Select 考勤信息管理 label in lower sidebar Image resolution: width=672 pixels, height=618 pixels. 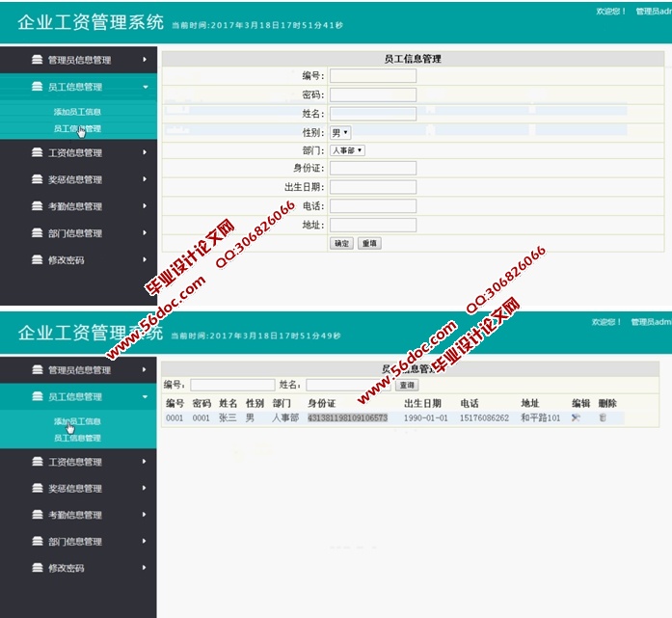point(75,515)
